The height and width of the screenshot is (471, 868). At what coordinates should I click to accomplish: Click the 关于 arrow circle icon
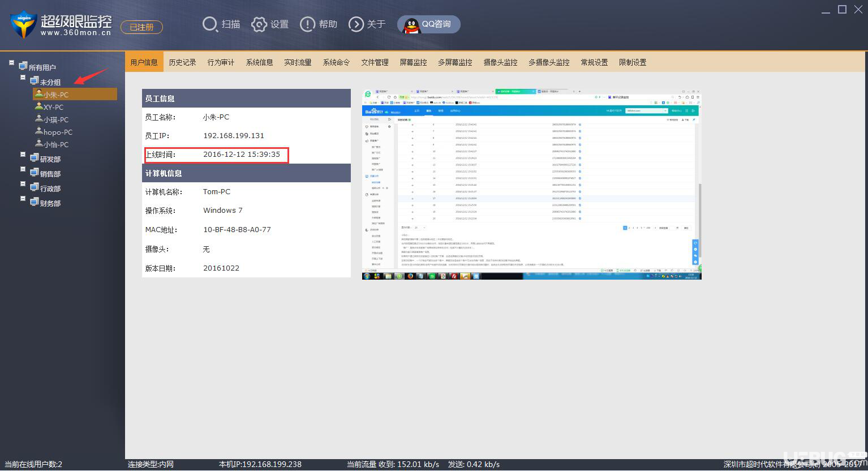pos(356,24)
